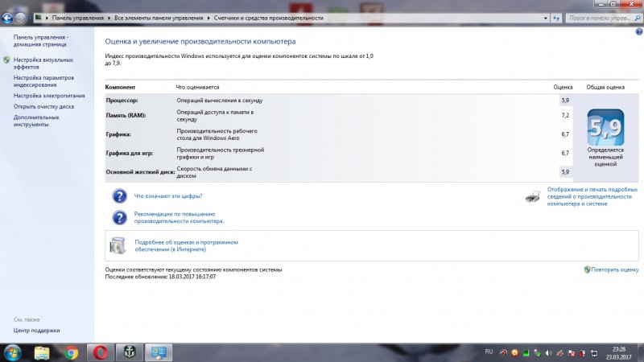Switch the RU language indicator in system tray
Screen dimensions: 644x362
click(x=489, y=352)
